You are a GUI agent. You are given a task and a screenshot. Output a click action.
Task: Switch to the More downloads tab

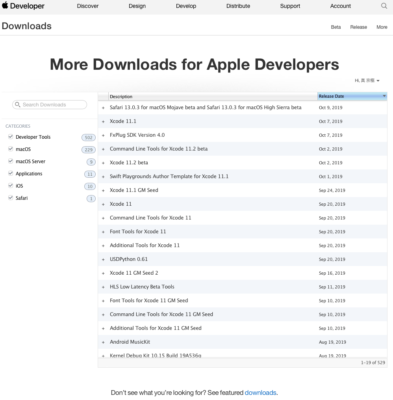(x=382, y=27)
